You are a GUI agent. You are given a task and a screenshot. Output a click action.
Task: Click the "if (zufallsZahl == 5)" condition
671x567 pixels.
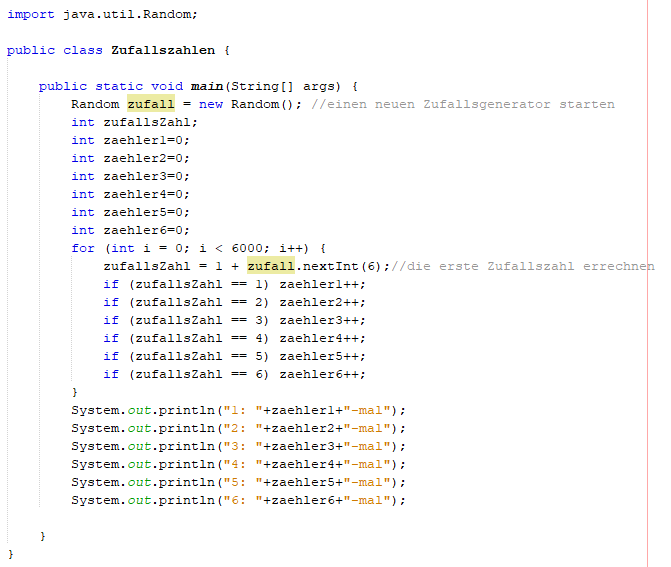[186, 356]
